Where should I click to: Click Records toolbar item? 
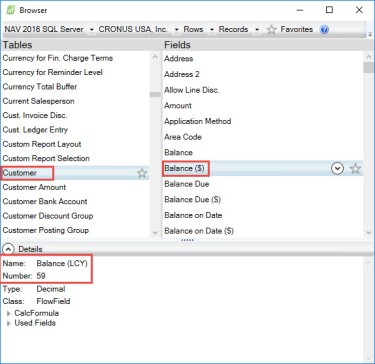coord(233,29)
